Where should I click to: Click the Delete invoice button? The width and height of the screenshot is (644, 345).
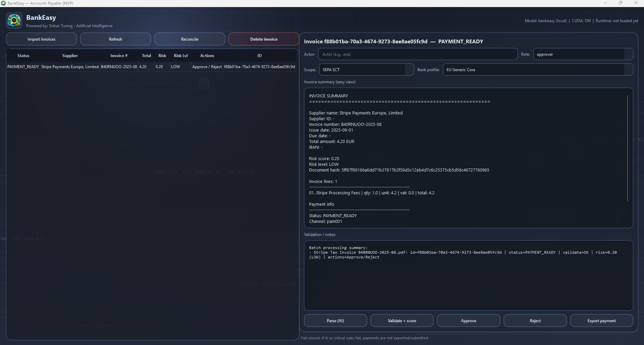point(263,39)
